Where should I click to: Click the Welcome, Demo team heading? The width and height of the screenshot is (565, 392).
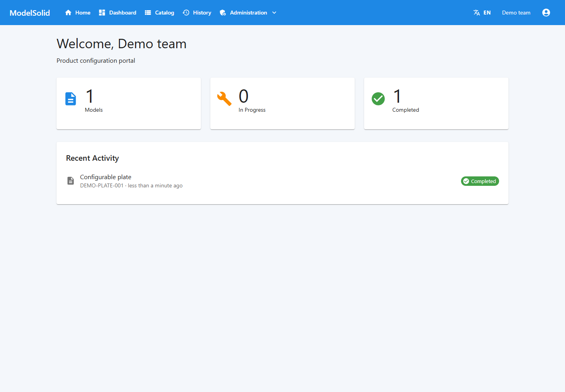(122, 44)
